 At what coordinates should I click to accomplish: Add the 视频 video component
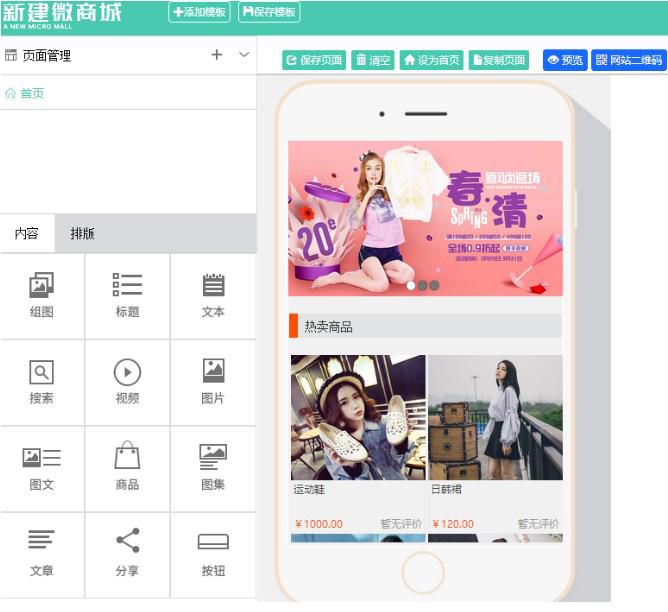[127, 382]
